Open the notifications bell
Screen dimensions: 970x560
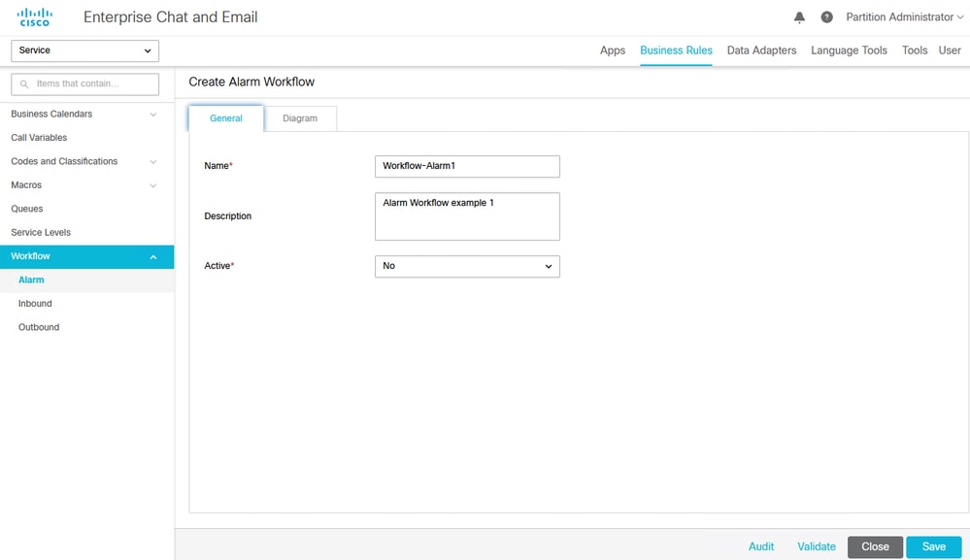click(799, 17)
